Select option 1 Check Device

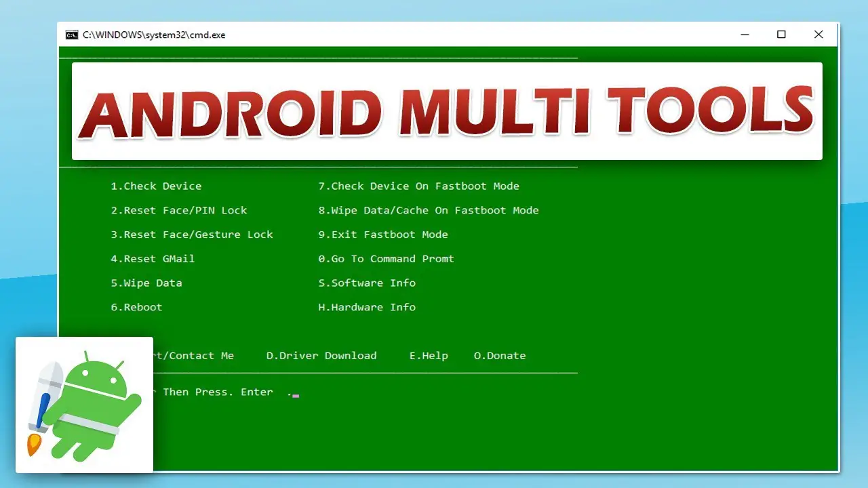[x=156, y=186]
